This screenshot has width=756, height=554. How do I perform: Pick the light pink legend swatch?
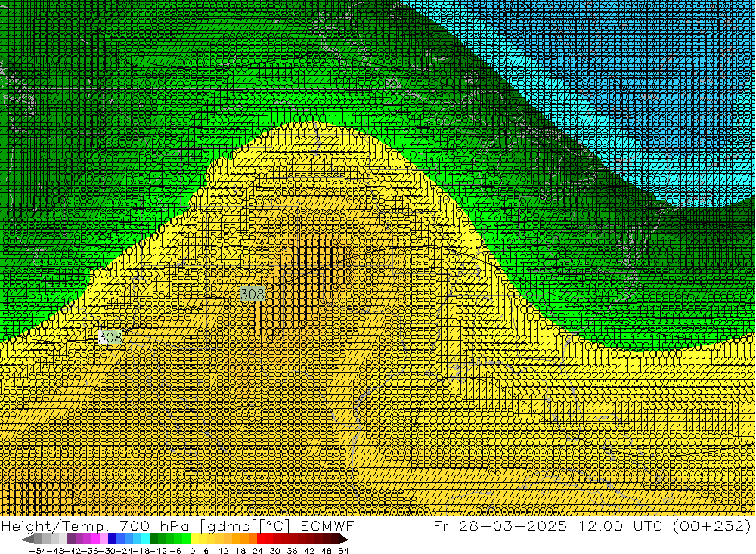click(x=104, y=539)
